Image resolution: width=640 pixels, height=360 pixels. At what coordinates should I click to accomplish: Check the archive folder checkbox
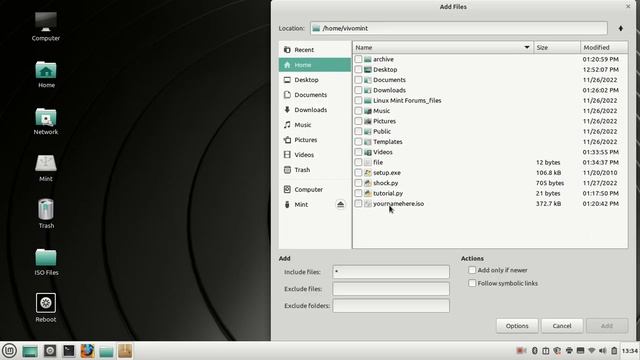pyautogui.click(x=358, y=59)
